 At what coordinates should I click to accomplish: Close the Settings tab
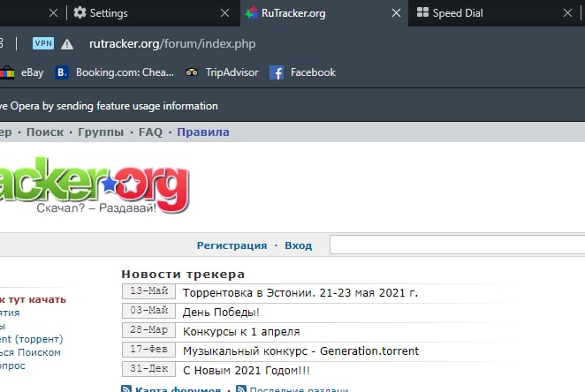pyautogui.click(x=224, y=13)
